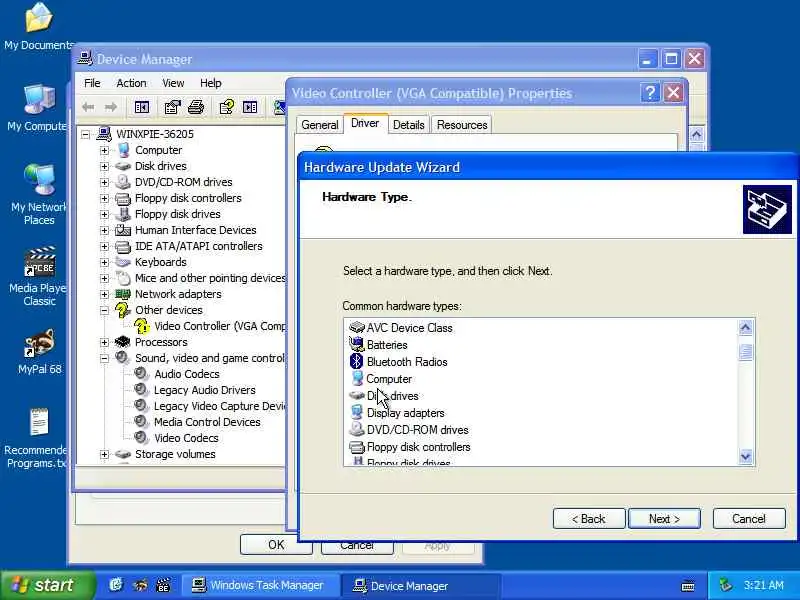
Task: Open the File menu in Device Manager
Action: [x=92, y=83]
